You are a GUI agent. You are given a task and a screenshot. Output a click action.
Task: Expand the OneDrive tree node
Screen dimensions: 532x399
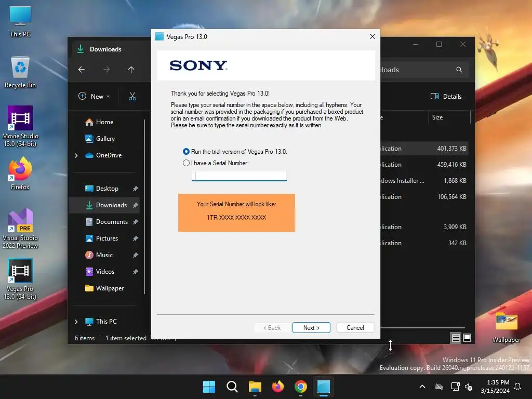coord(76,155)
